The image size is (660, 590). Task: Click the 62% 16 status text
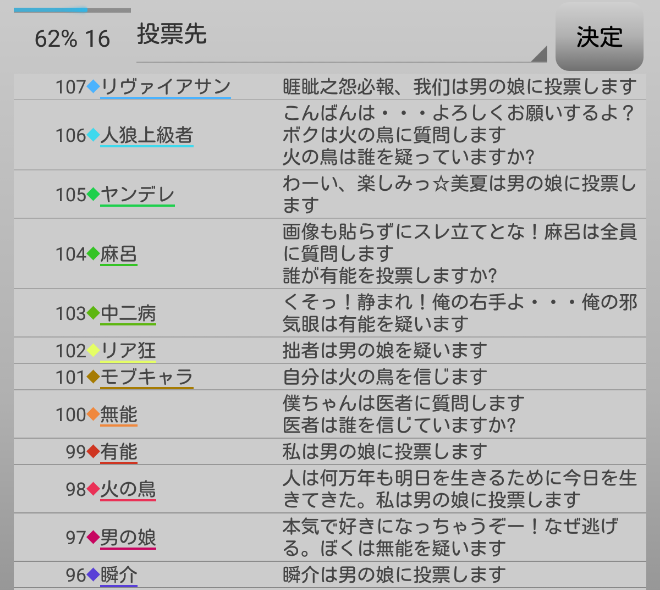[x=72, y=39]
